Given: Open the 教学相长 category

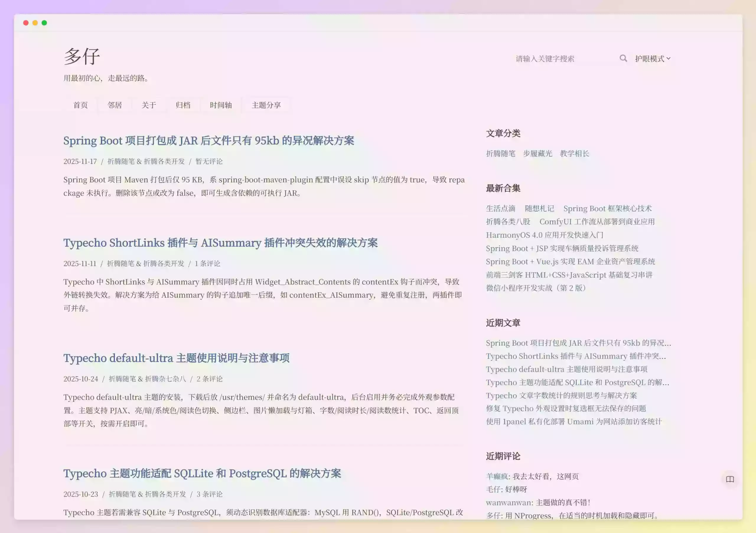Looking at the screenshot, I should coord(574,154).
